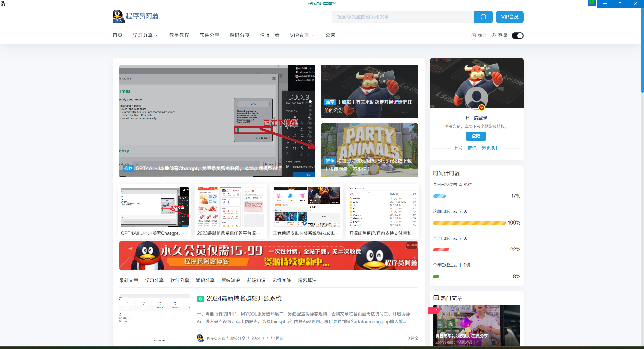
Task: Click 上号,带你一起秃头! link
Action: click(x=476, y=148)
